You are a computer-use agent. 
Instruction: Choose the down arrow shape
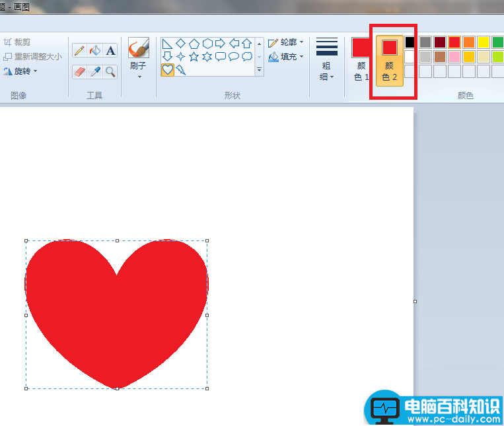(167, 57)
